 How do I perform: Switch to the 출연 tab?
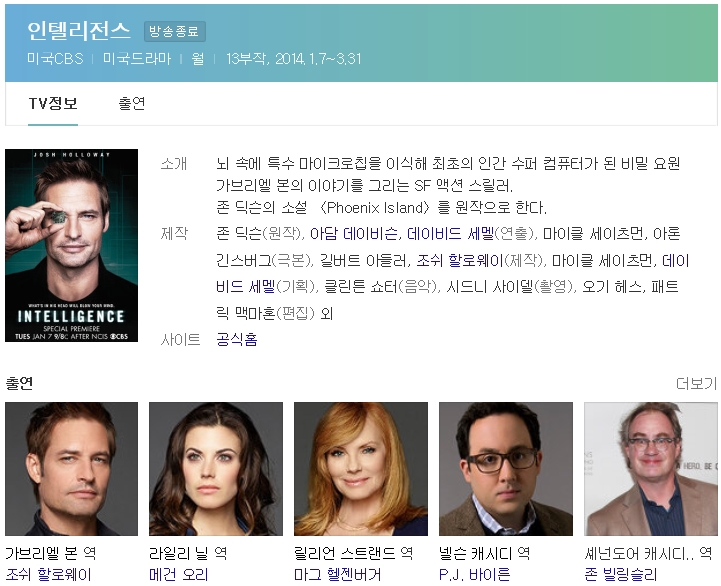coord(132,103)
